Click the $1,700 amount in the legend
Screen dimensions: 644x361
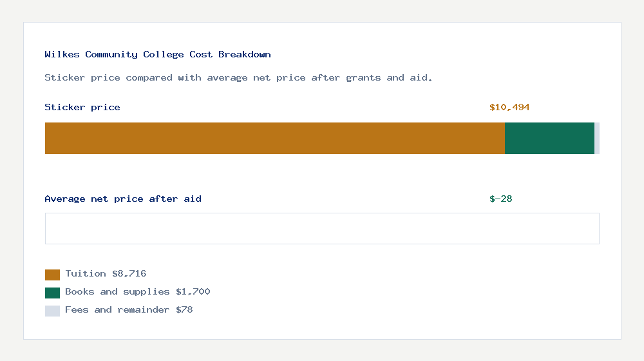click(193, 291)
